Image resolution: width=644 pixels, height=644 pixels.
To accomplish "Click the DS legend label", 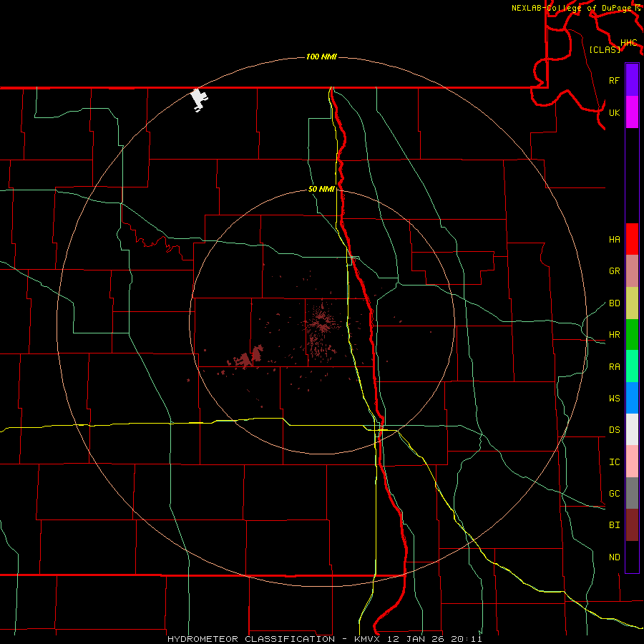I will pos(614,429).
